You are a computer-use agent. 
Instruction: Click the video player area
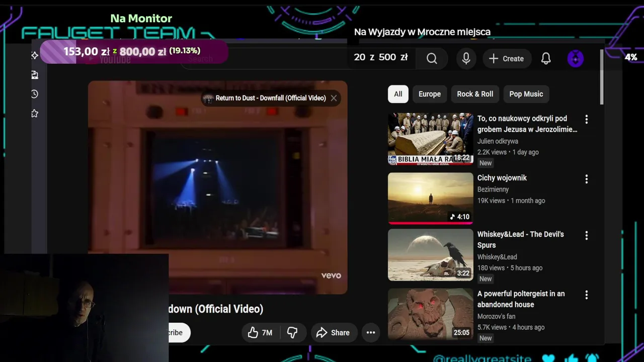click(x=217, y=187)
